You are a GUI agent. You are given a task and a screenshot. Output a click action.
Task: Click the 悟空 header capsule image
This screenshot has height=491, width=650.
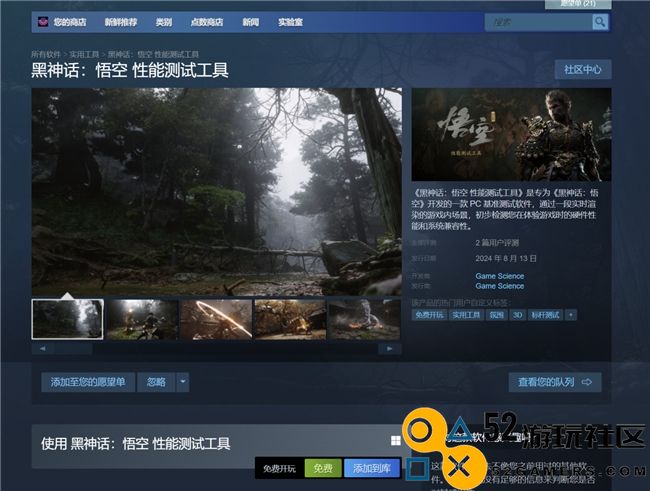point(511,134)
